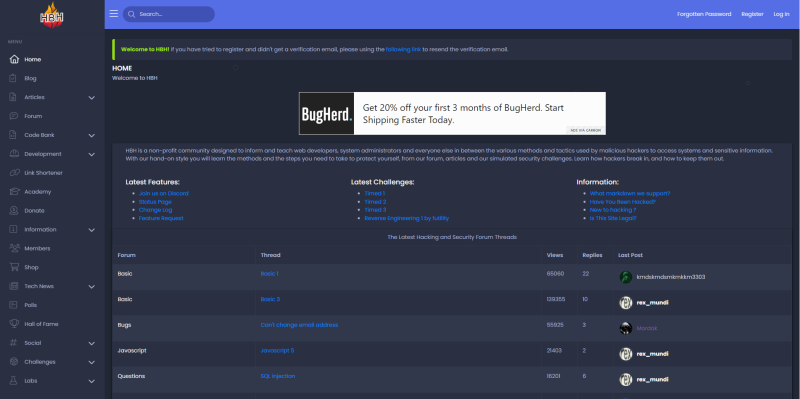Screen dimensions: 800x399
Task: Open 'Is This Site Legal?' link
Action: pyautogui.click(x=613, y=218)
